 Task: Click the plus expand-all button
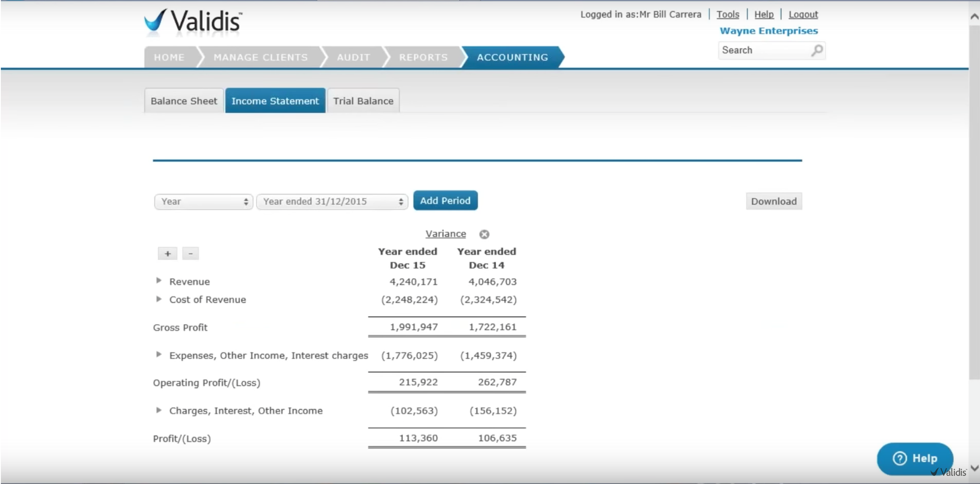(168, 254)
